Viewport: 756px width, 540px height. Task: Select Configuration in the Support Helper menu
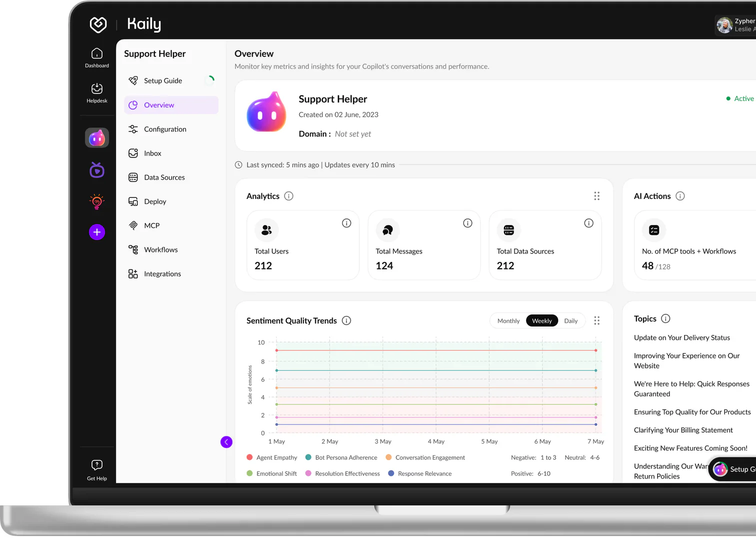pyautogui.click(x=165, y=129)
